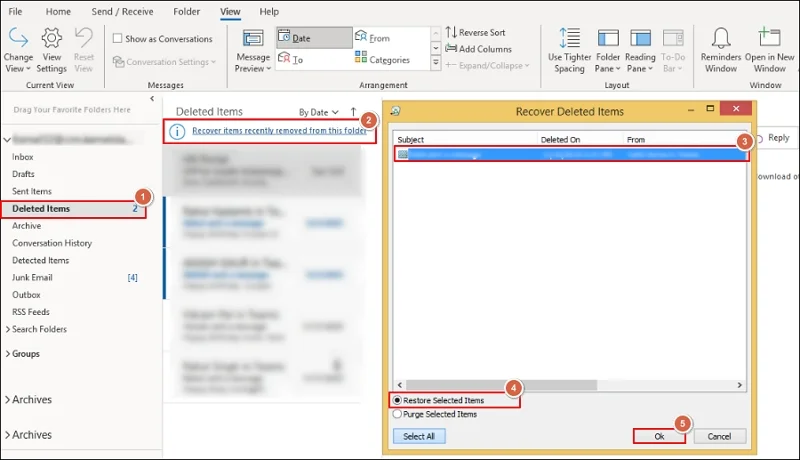Click the Reverse Sort button
The height and width of the screenshot is (460, 800).
475,32
